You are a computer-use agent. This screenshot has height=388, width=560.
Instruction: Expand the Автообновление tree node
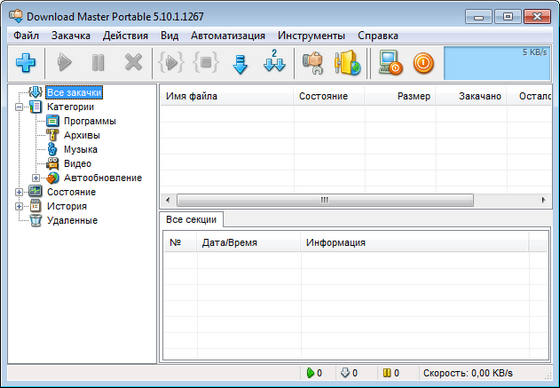[x=36, y=178]
